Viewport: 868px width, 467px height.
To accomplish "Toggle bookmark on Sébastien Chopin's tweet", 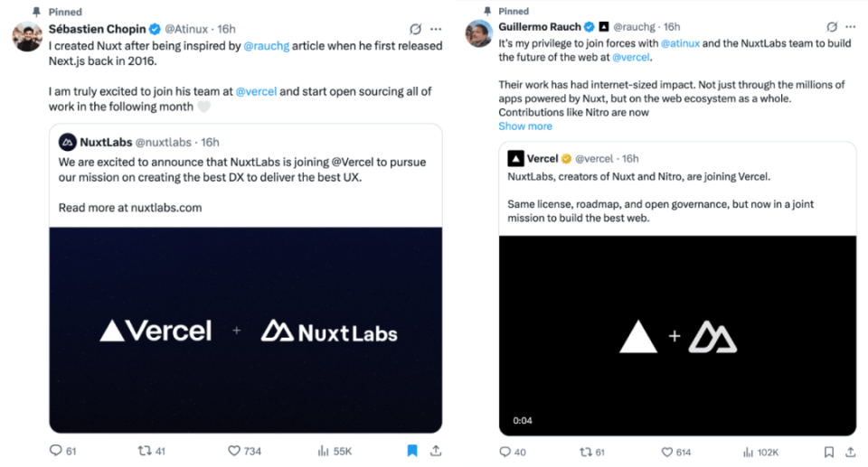I will click(412, 450).
